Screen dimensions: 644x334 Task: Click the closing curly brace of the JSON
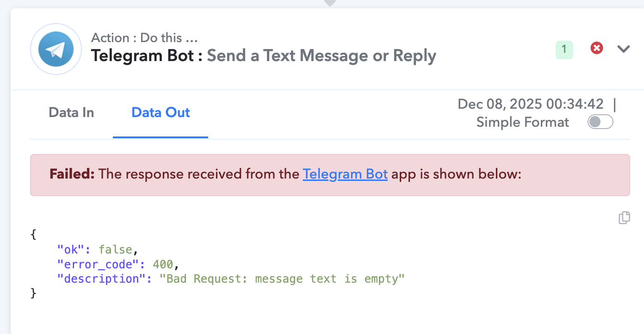(33, 293)
